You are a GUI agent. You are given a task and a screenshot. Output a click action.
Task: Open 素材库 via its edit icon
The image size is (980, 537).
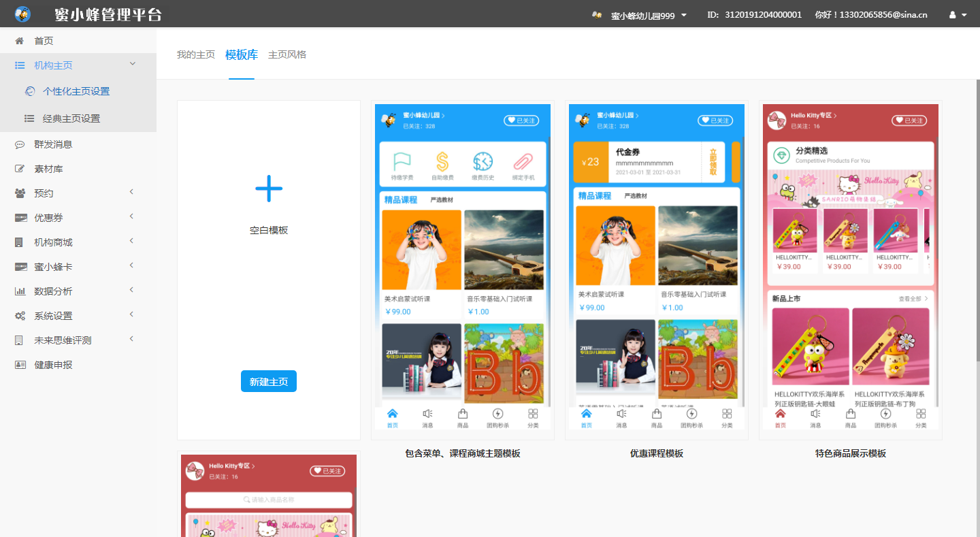[20, 169]
